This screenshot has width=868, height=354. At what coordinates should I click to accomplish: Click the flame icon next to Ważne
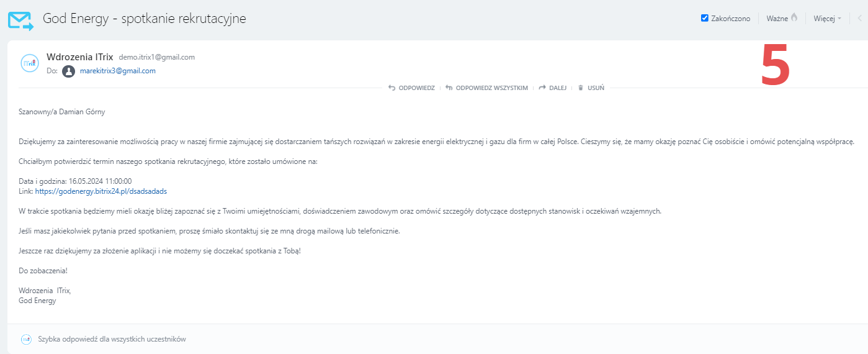pyautogui.click(x=794, y=18)
